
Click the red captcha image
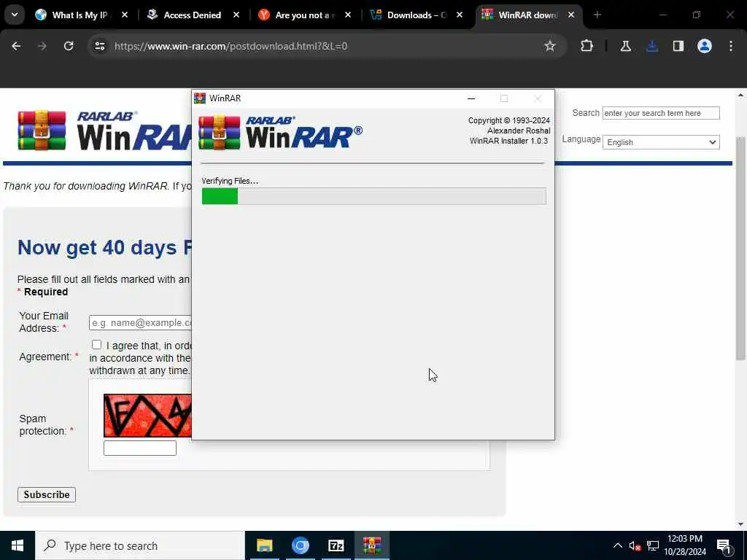click(x=147, y=415)
